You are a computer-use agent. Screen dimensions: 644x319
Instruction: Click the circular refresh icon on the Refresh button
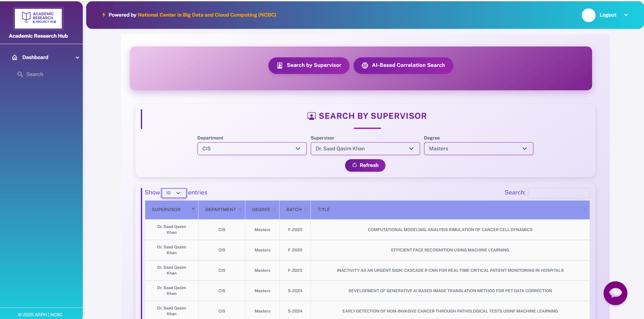pyautogui.click(x=355, y=165)
